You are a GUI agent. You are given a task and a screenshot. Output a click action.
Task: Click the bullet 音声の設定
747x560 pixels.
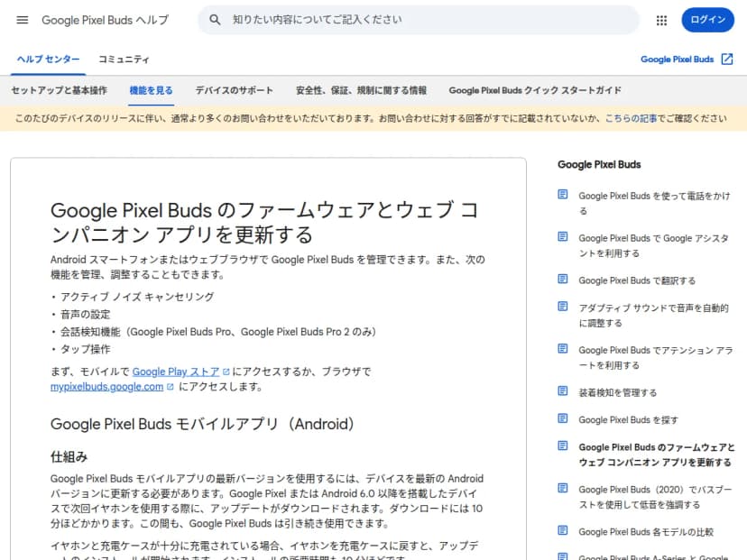[x=86, y=315]
